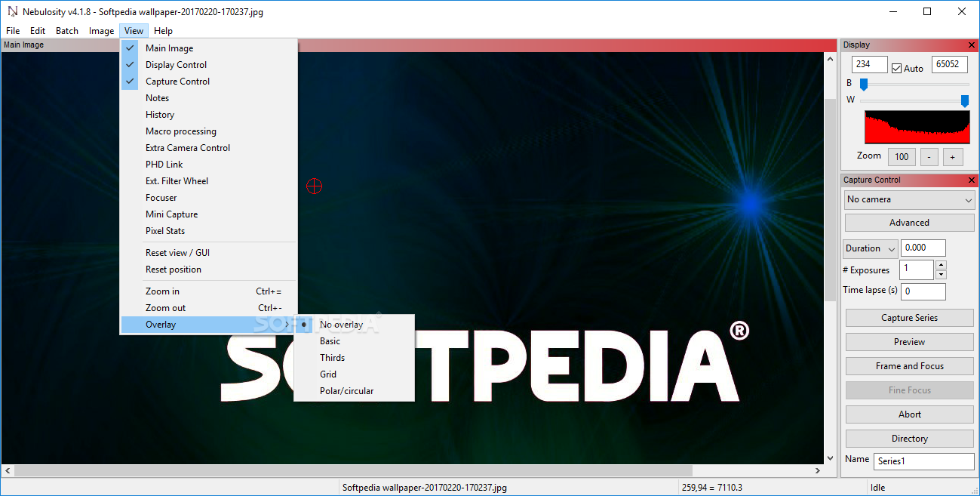Click Frame and Focus button
The width and height of the screenshot is (980, 496).
pyautogui.click(x=909, y=366)
